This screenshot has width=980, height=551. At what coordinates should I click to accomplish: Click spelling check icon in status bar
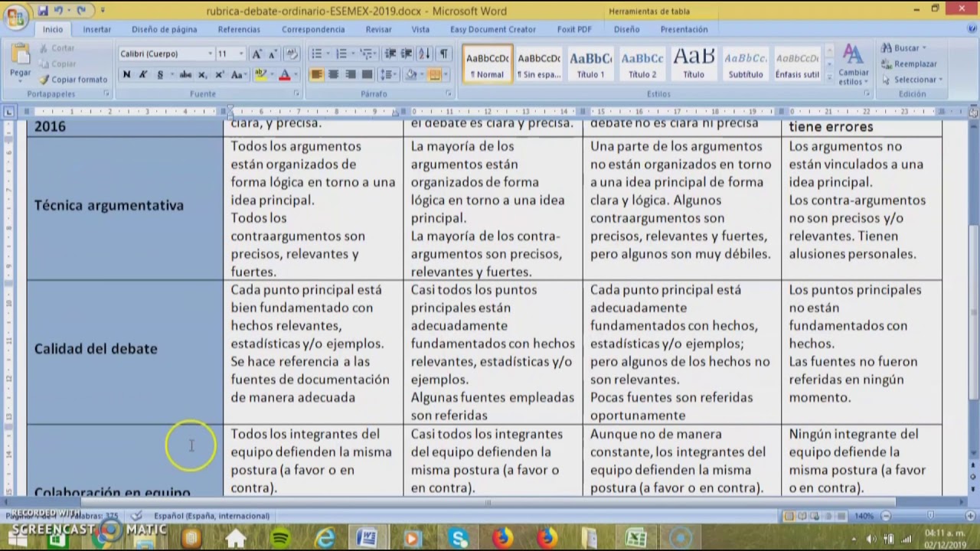136,516
